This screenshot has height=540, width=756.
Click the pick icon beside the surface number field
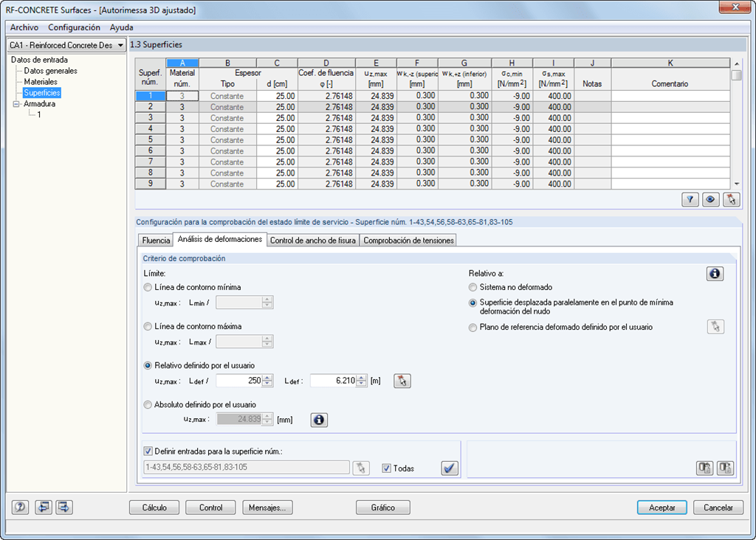point(361,468)
